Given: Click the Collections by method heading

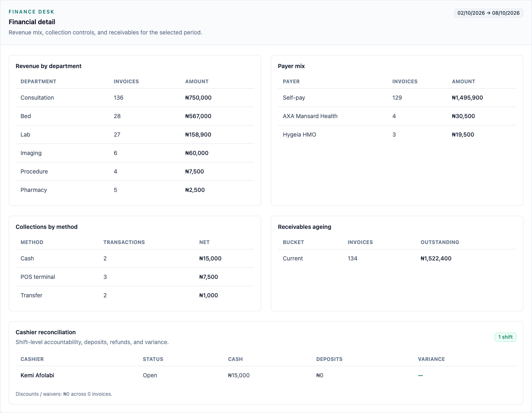Looking at the screenshot, I should coord(46,227).
